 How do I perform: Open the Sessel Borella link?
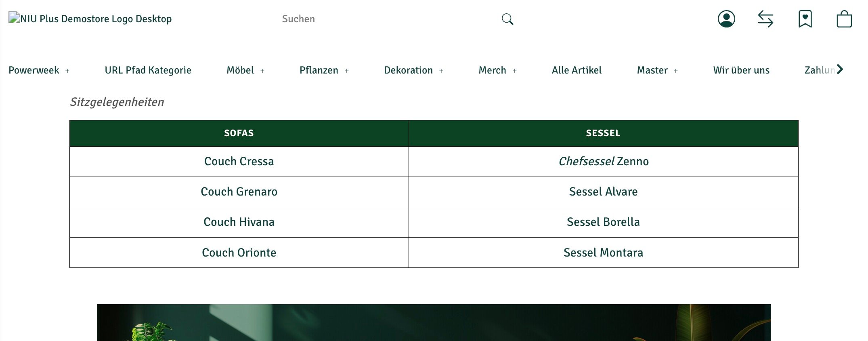(604, 222)
